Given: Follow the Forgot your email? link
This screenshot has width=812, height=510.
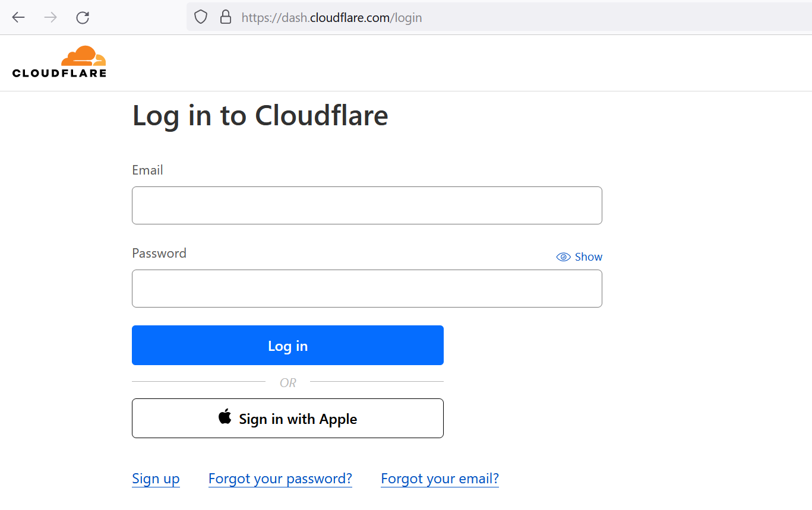Looking at the screenshot, I should (440, 479).
